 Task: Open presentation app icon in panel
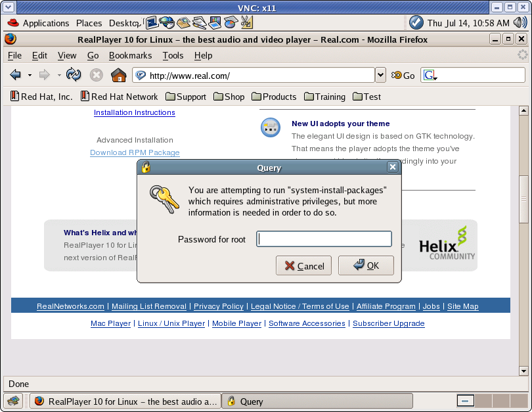[x=215, y=22]
